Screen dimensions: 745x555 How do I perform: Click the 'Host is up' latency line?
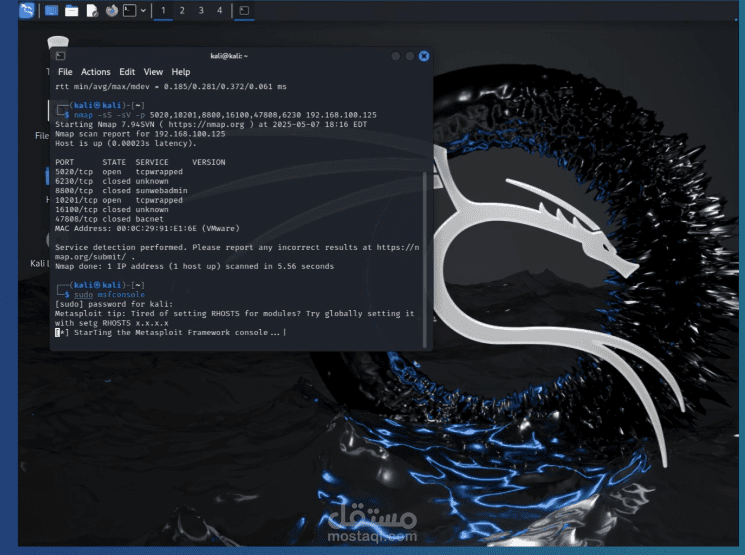pyautogui.click(x=125, y=143)
